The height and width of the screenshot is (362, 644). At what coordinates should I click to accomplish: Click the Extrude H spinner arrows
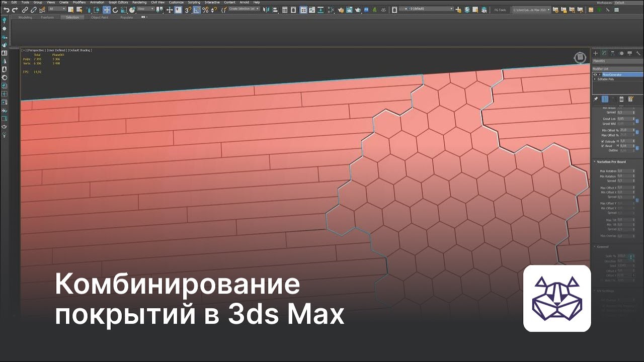[634, 141]
